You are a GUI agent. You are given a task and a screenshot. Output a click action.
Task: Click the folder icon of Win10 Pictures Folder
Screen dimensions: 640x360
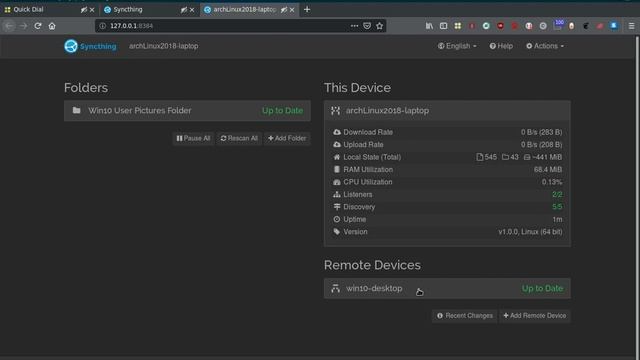pos(76,110)
